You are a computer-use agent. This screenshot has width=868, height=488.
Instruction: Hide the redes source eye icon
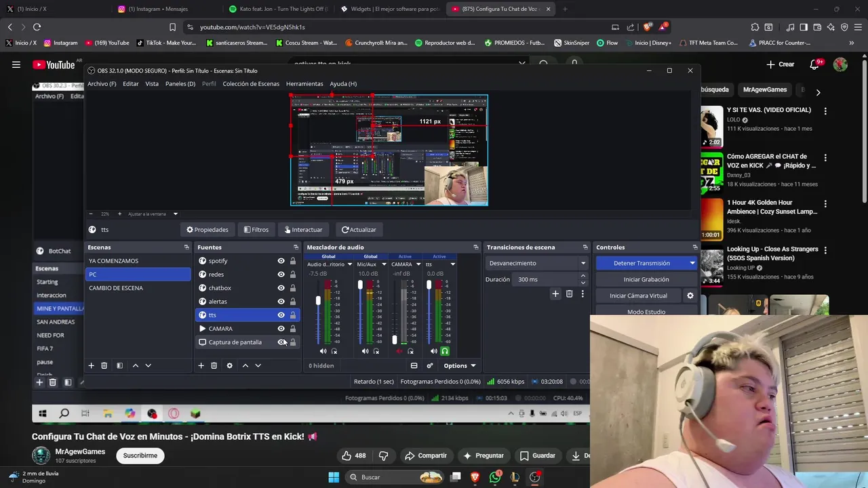281,274
